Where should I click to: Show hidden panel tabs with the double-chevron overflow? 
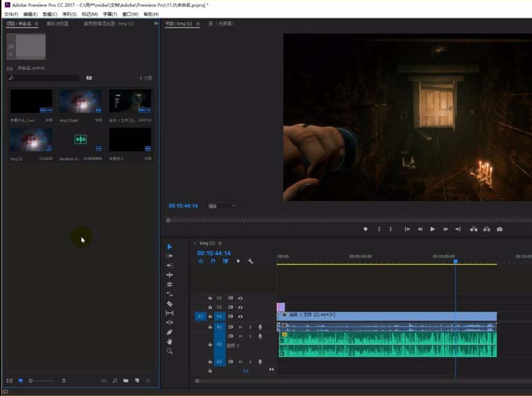click(156, 23)
